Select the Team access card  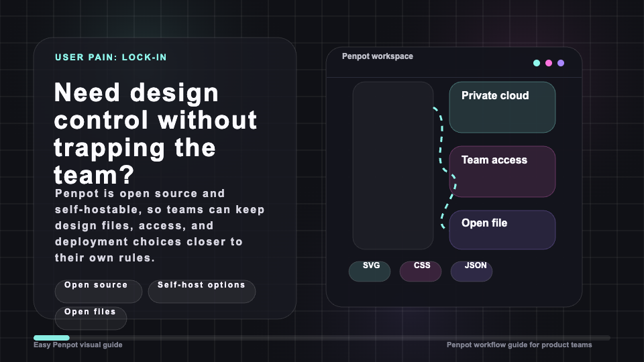[502, 172]
